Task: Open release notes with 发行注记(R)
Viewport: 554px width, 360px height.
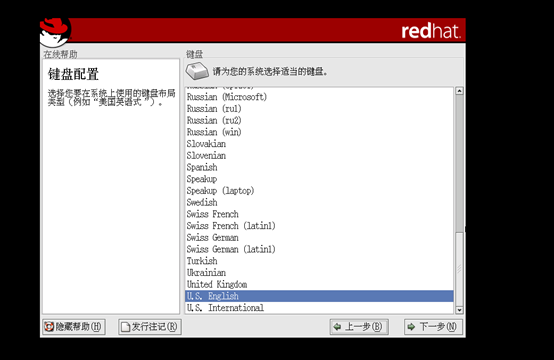Action: (150, 327)
